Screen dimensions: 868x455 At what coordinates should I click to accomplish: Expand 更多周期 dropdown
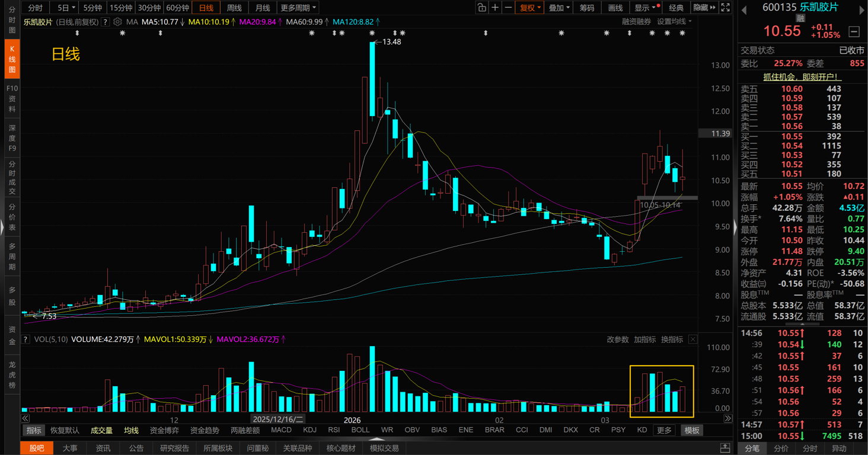[298, 8]
